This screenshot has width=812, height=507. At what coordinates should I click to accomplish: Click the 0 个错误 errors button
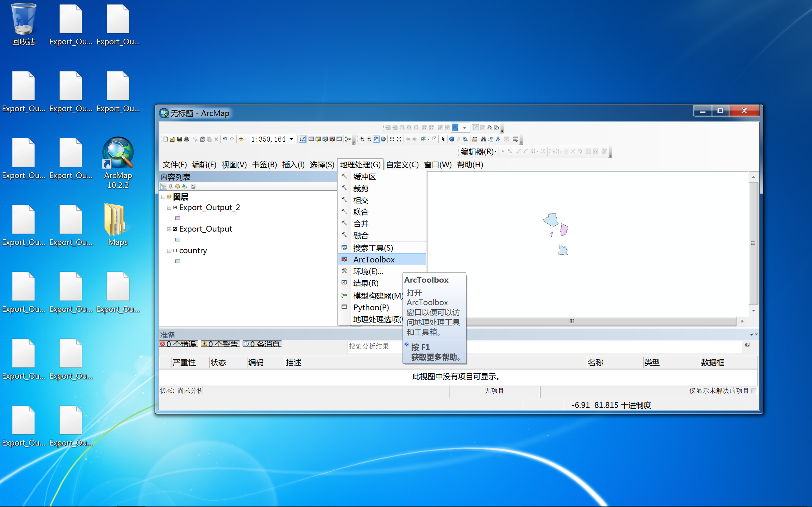click(179, 344)
